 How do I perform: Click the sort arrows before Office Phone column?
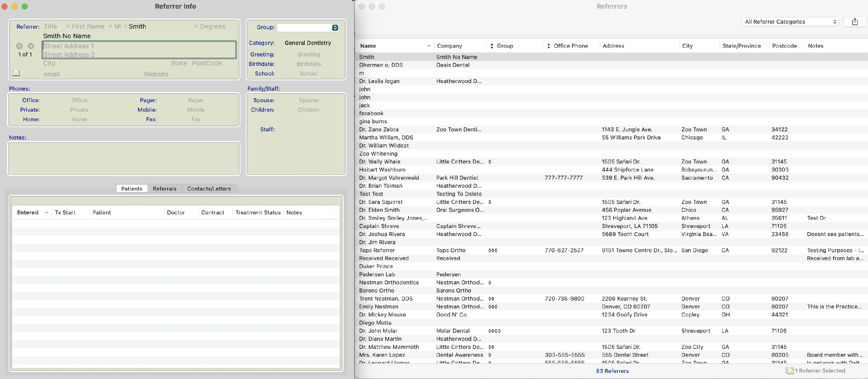click(549, 46)
